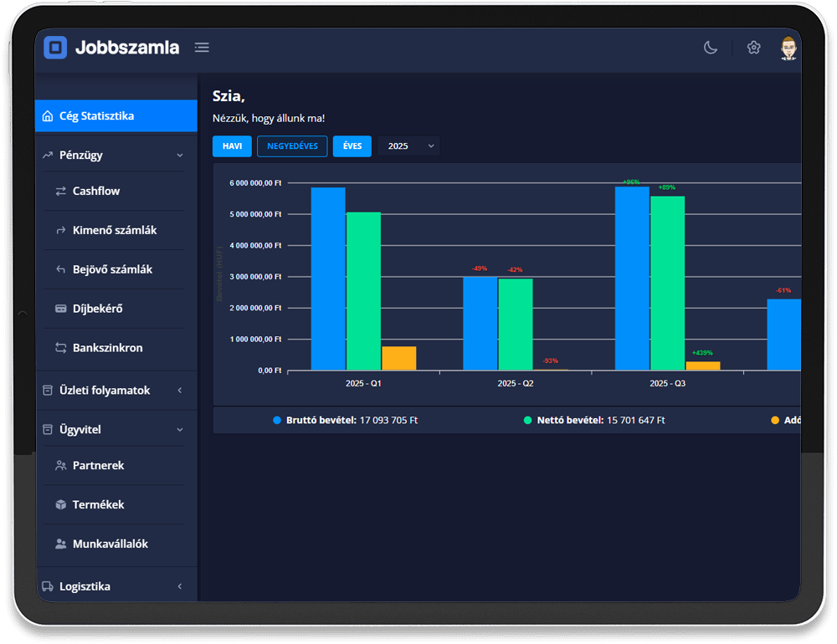Click the Cashflow arrows icon
This screenshot has width=837, height=644.
point(61,191)
